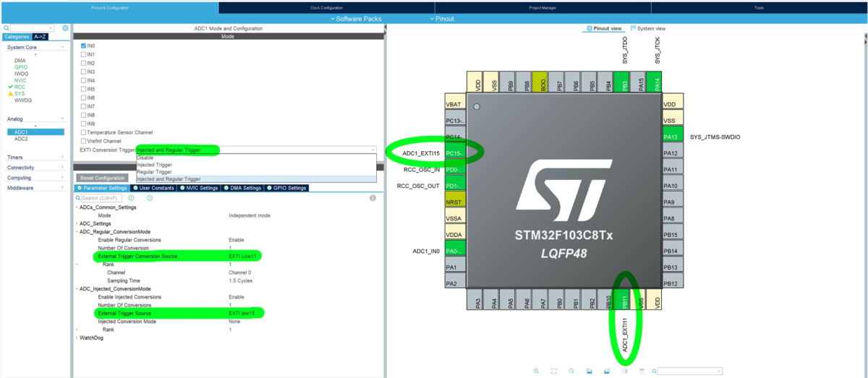This screenshot has width=868, height=378.
Task: Expand the ADC_Settings group
Action: click(77, 223)
